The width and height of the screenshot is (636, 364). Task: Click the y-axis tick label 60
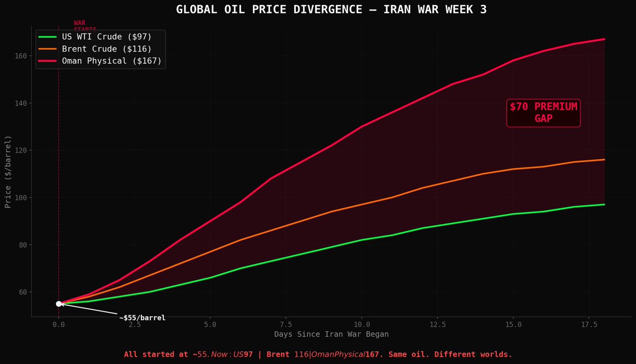[22, 292]
